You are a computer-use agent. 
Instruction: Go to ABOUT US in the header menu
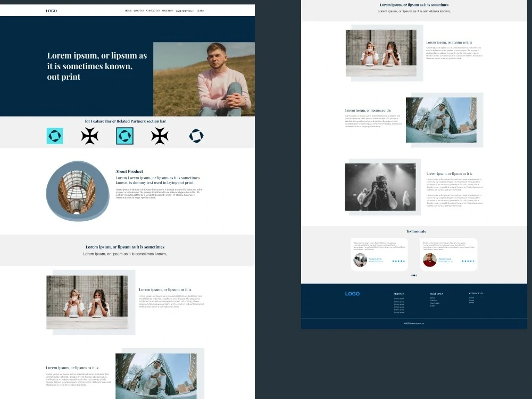click(x=139, y=11)
